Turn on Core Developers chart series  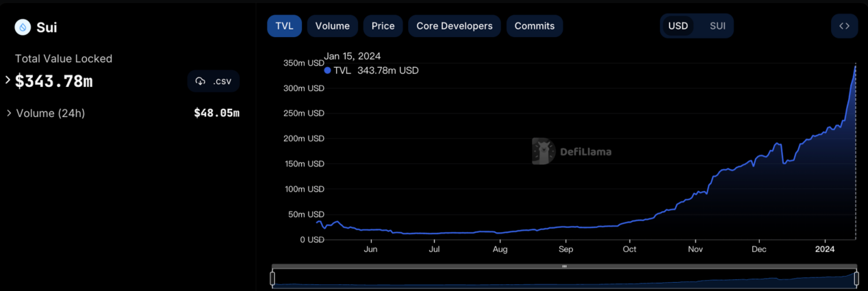[x=454, y=26]
